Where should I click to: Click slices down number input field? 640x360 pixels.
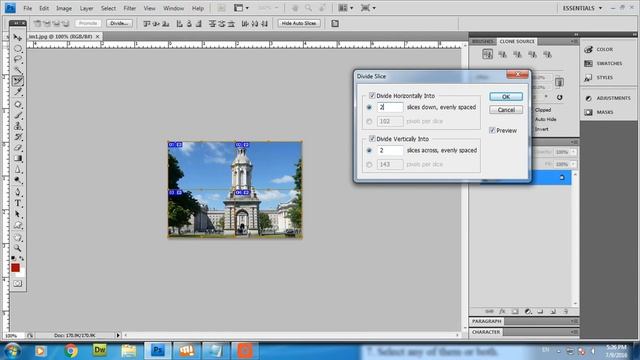click(x=390, y=107)
